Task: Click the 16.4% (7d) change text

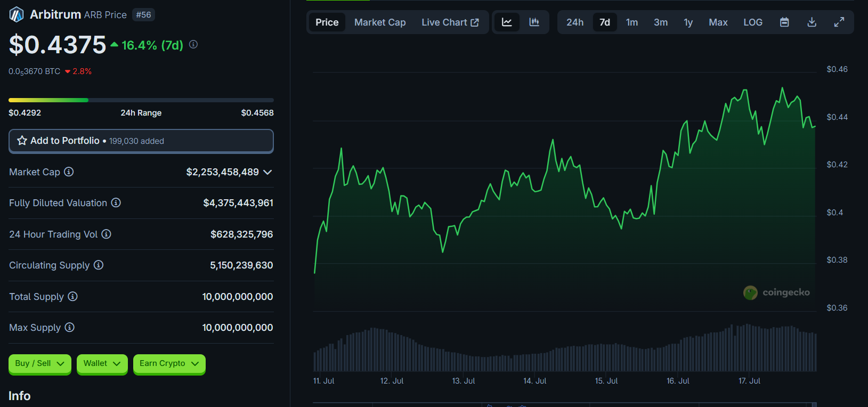Action: 152,45
